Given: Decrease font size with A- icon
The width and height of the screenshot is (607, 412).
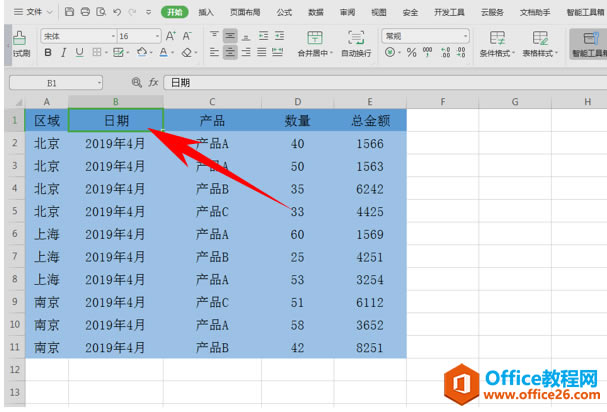Looking at the screenshot, I should [187, 36].
